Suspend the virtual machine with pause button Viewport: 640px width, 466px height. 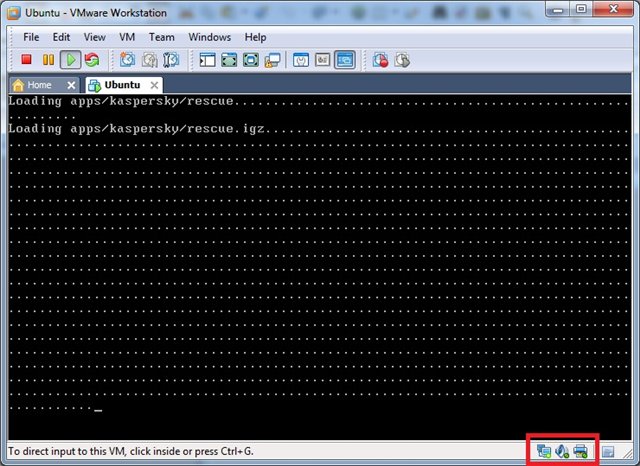(x=49, y=60)
